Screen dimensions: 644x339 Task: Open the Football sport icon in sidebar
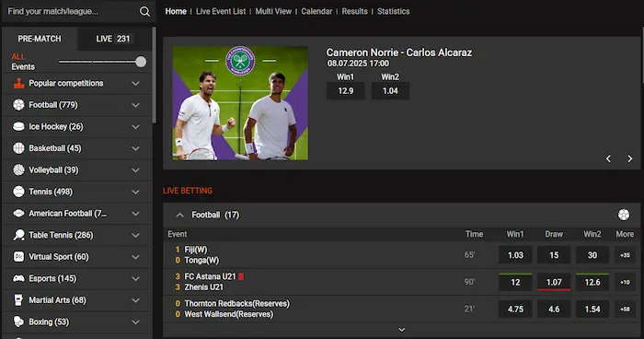coord(18,105)
